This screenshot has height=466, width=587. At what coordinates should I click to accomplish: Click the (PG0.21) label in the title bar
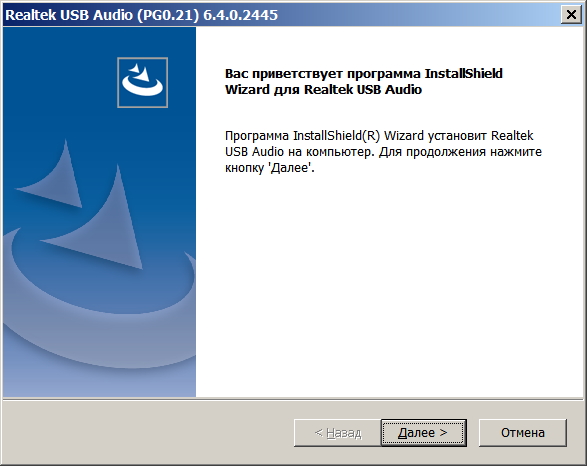pos(168,15)
